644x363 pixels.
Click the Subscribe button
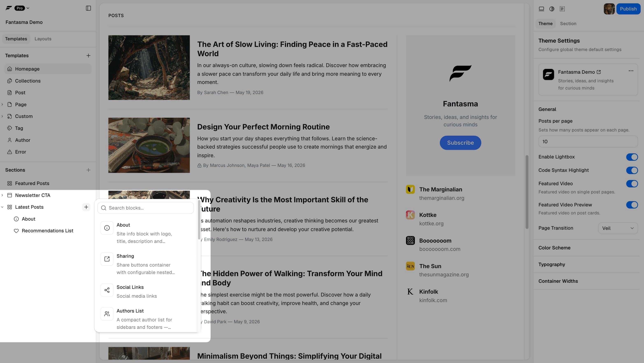(x=460, y=143)
